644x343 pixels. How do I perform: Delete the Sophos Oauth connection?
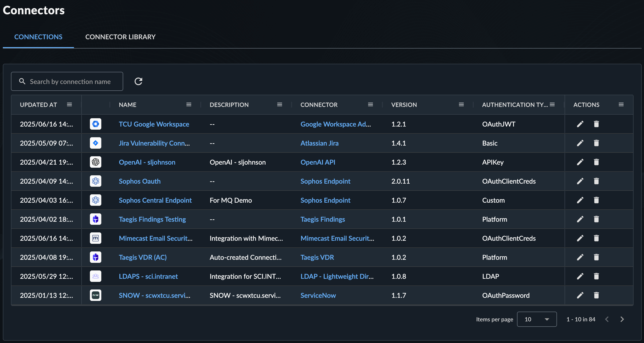tap(596, 181)
